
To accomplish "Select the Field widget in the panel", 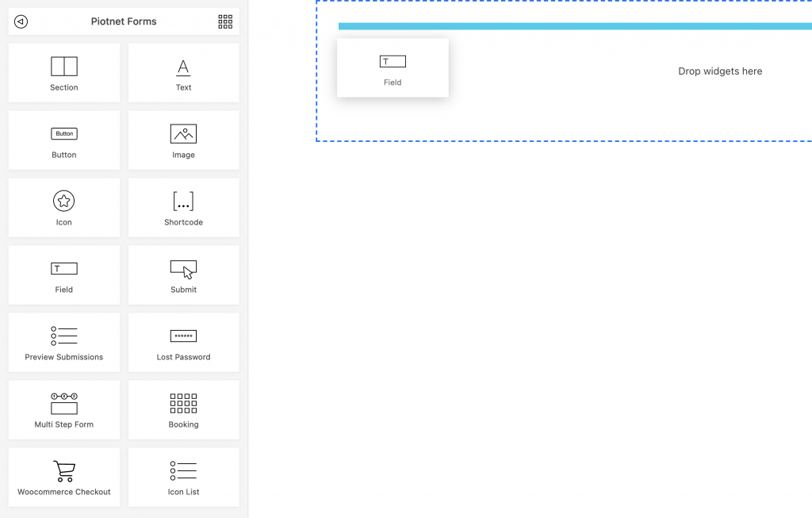I will click(x=64, y=275).
